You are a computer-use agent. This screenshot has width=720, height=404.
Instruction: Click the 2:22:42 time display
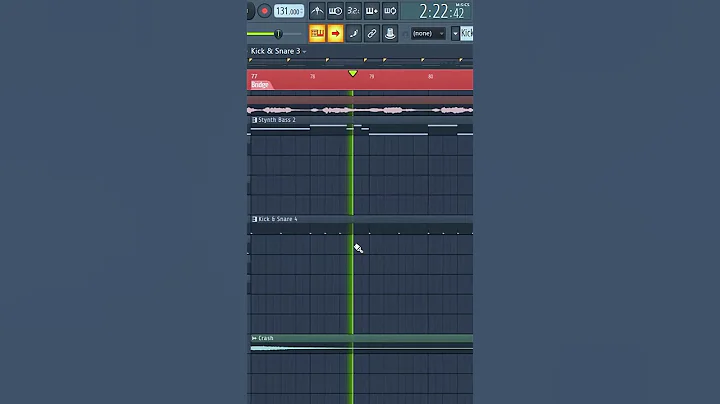[437, 11]
